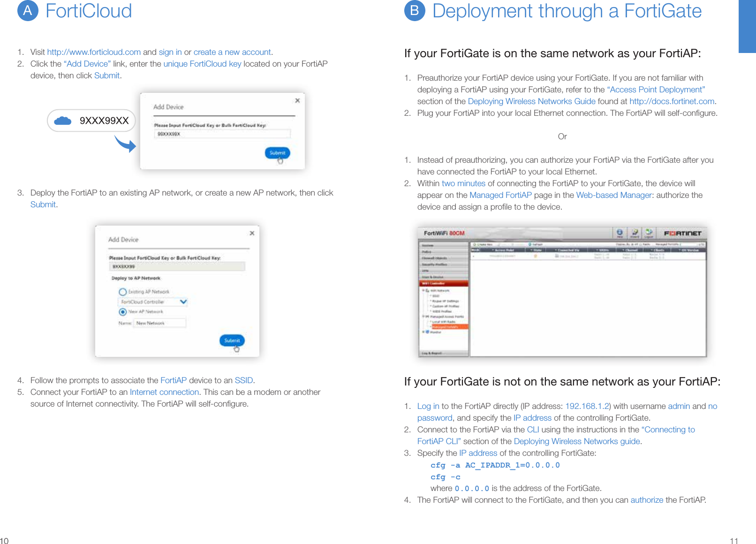
Task: Open the http://docs.fortinet.com link
Action: pos(672,101)
